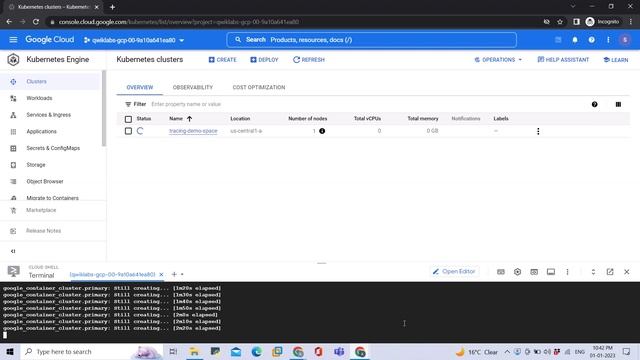Click the Open Editor button

[x=454, y=271]
